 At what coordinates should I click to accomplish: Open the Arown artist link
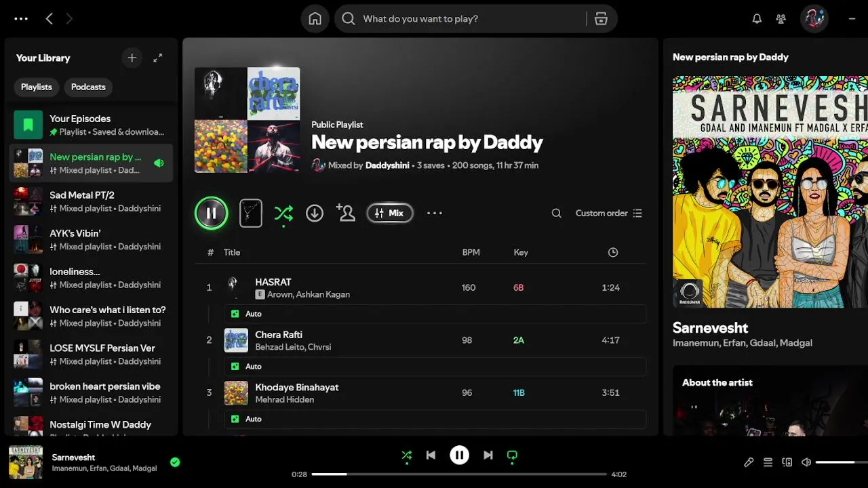(280, 295)
